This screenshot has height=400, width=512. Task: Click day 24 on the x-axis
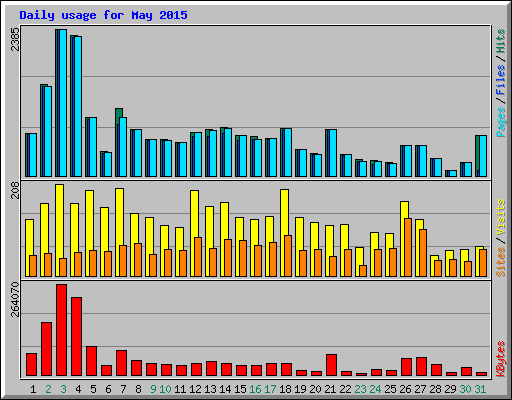(x=375, y=389)
